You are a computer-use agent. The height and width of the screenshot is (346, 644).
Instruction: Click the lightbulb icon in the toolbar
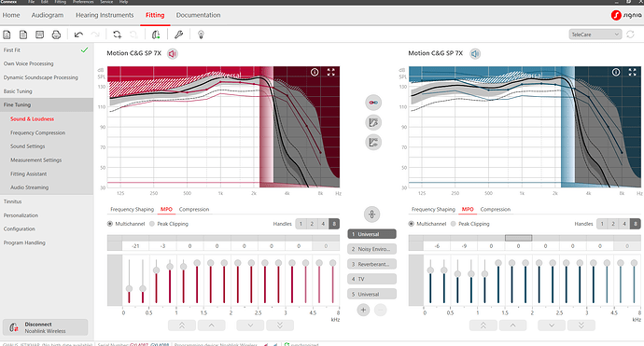coord(201,35)
